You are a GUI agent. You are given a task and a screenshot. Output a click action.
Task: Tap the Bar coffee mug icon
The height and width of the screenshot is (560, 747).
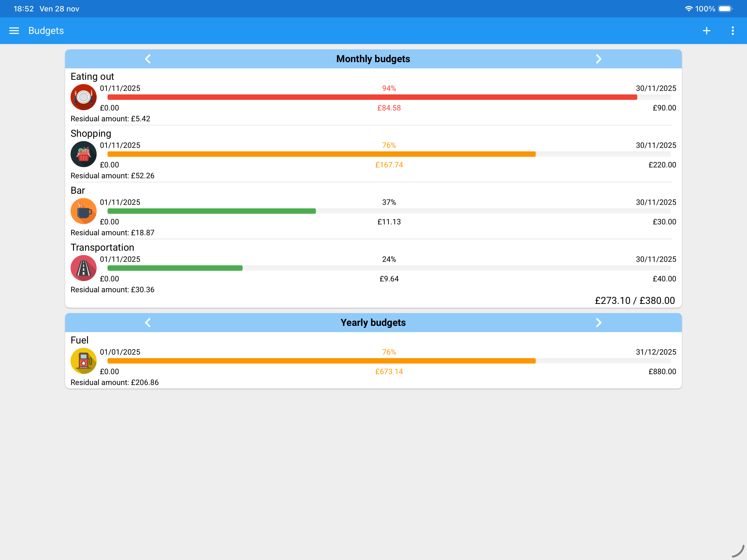83,211
